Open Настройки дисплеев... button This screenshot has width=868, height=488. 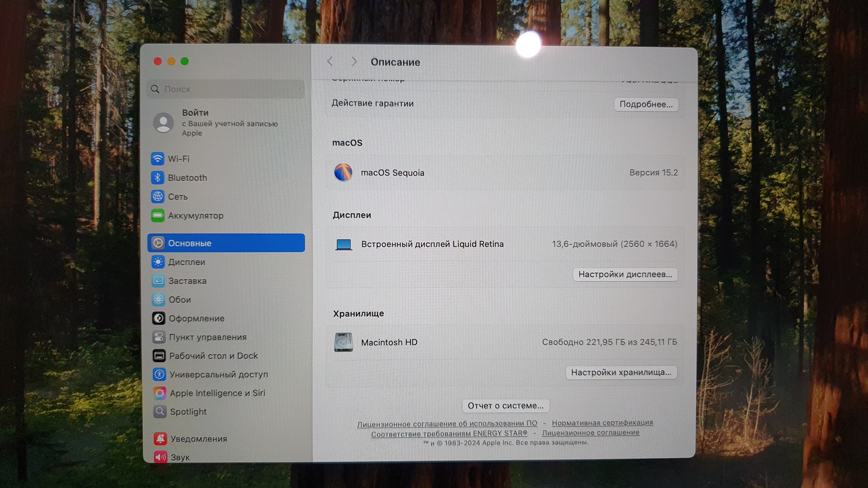(625, 274)
